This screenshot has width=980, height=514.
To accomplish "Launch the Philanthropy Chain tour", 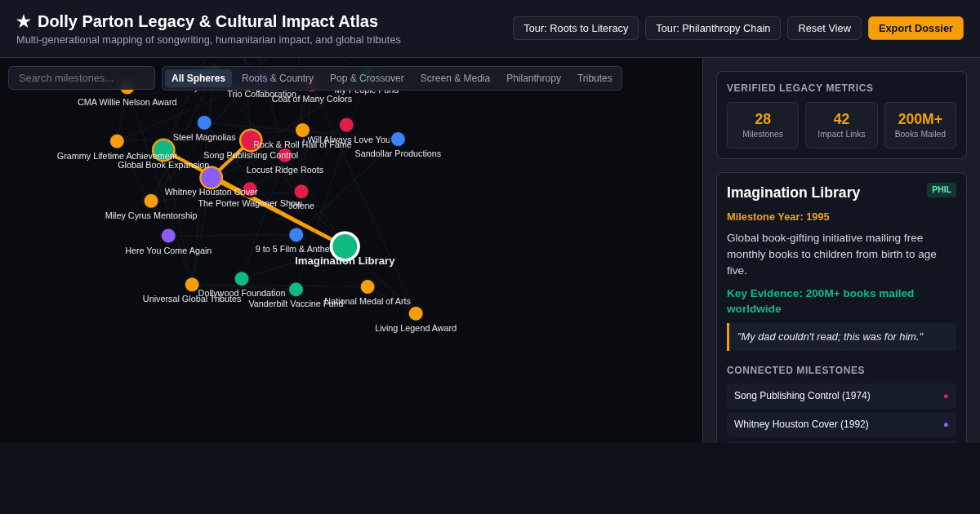I will pos(713,29).
